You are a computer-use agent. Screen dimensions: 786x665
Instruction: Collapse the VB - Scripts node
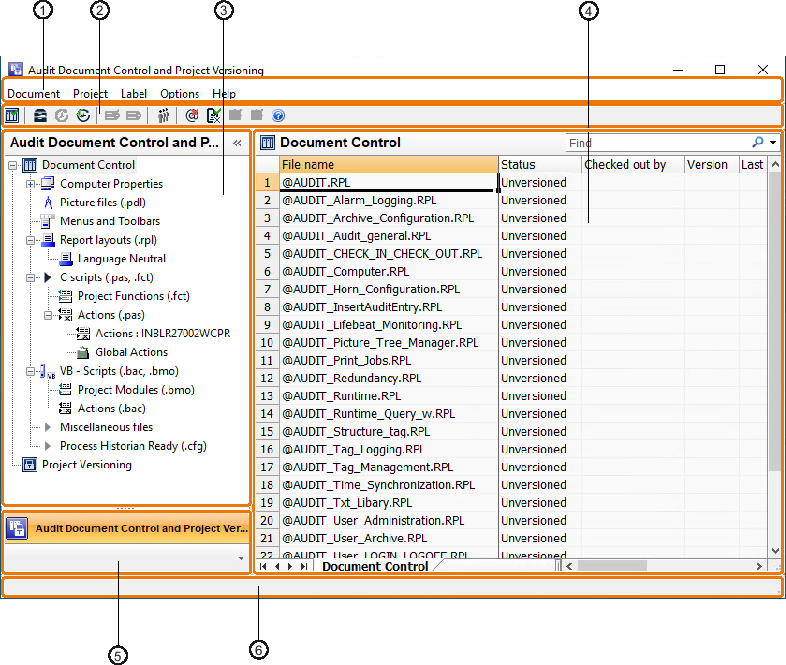click(30, 371)
